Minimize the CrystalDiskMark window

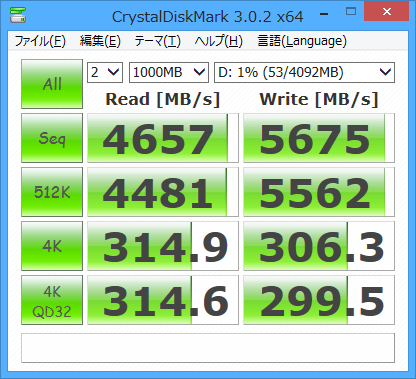[324, 14]
